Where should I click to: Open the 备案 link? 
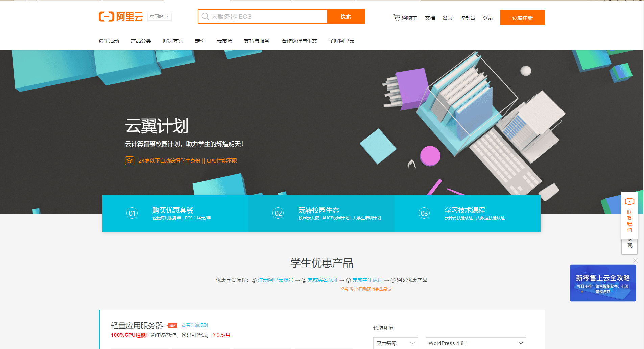click(x=448, y=18)
